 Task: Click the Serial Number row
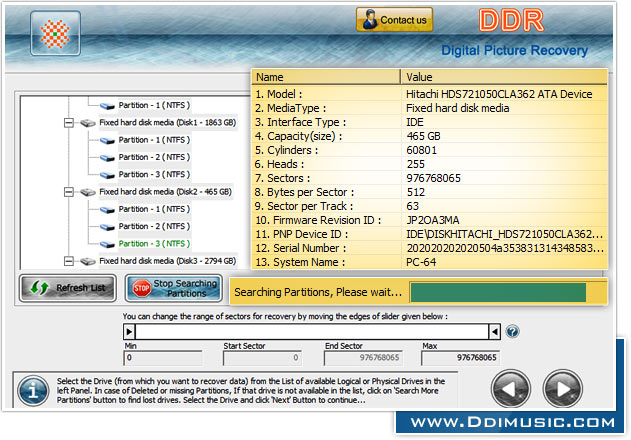coord(429,248)
